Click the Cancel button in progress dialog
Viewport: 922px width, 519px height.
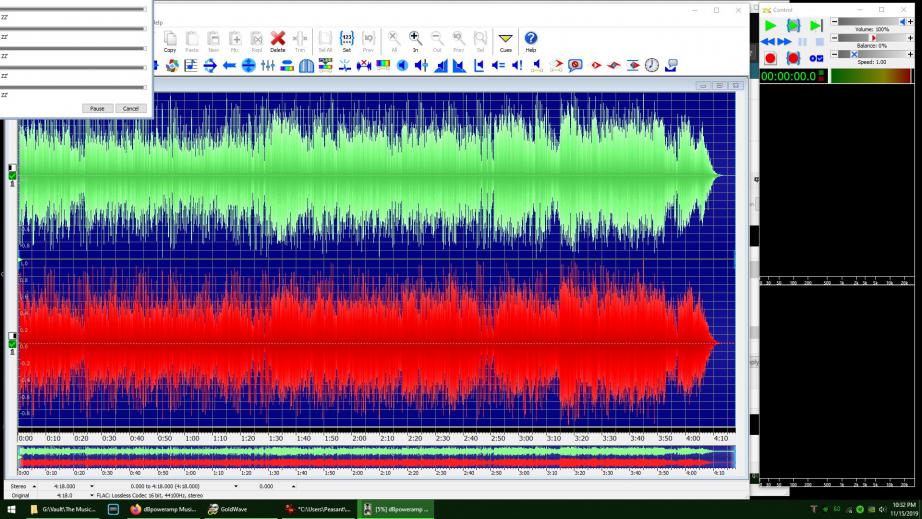coord(130,108)
